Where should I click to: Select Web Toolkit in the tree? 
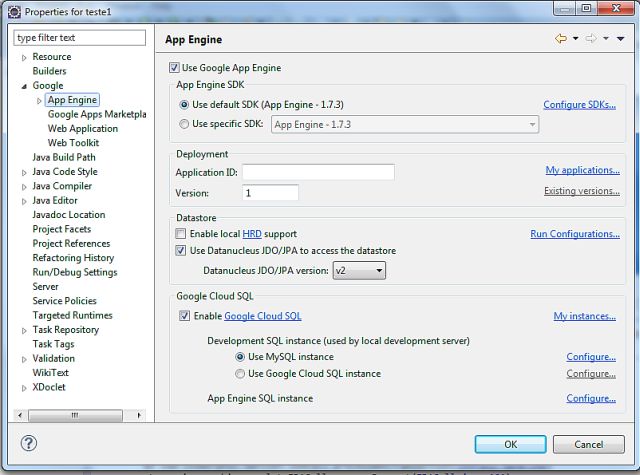(x=73, y=143)
